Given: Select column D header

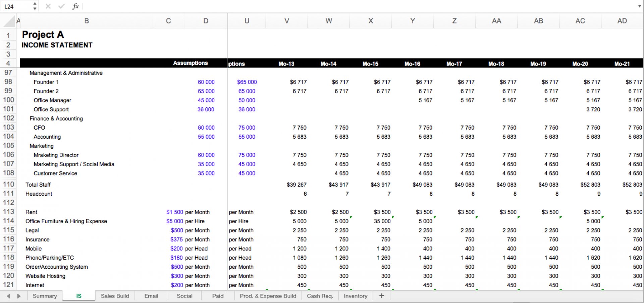Looking at the screenshot, I should tap(206, 21).
